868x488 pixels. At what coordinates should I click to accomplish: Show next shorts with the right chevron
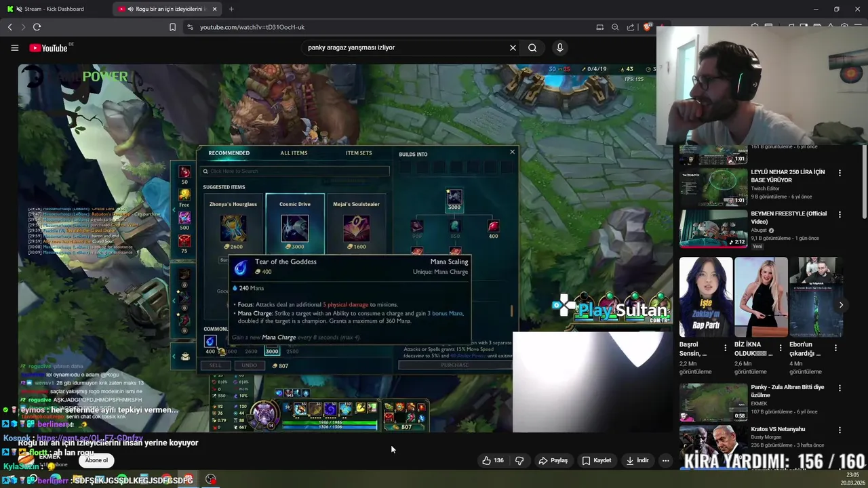point(841,305)
